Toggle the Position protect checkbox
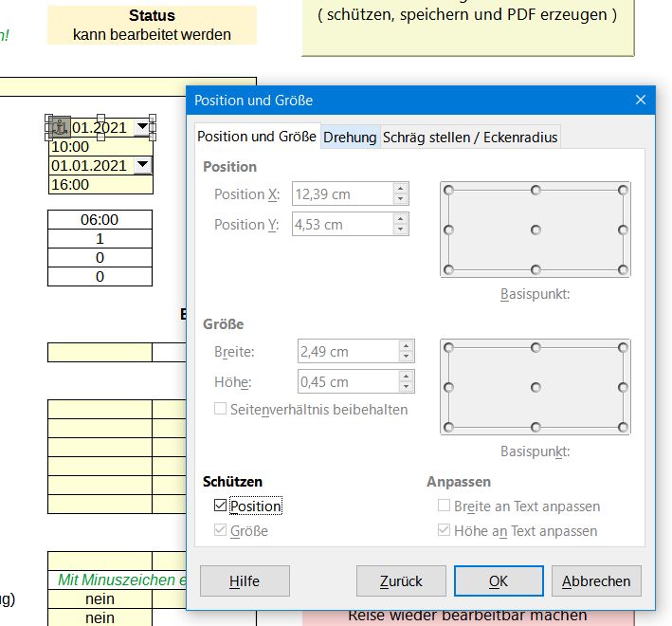Viewport: 672px width, 626px height. [x=221, y=506]
